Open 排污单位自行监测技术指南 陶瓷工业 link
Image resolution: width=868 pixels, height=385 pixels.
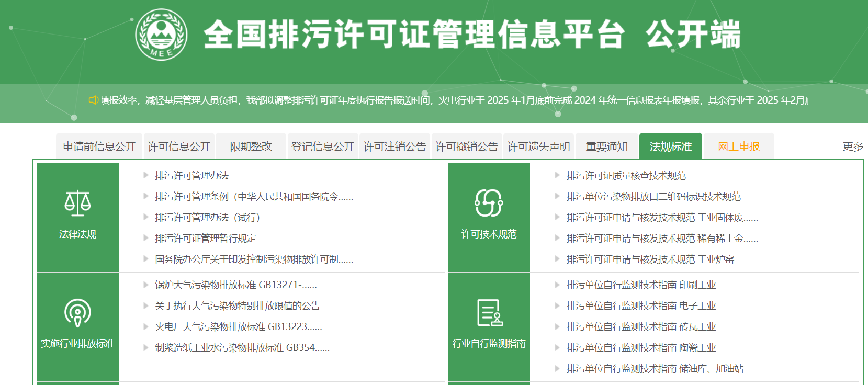coord(641,348)
